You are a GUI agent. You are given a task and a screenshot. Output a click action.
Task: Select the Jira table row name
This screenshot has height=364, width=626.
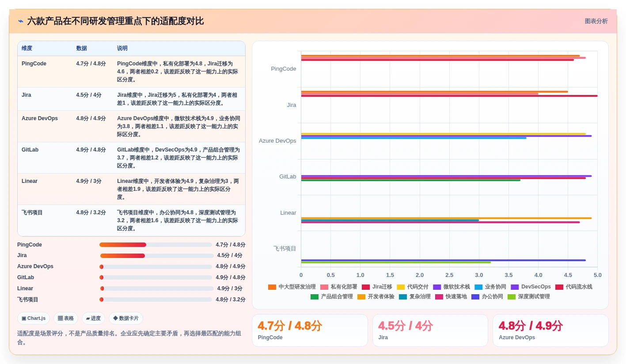click(27, 95)
